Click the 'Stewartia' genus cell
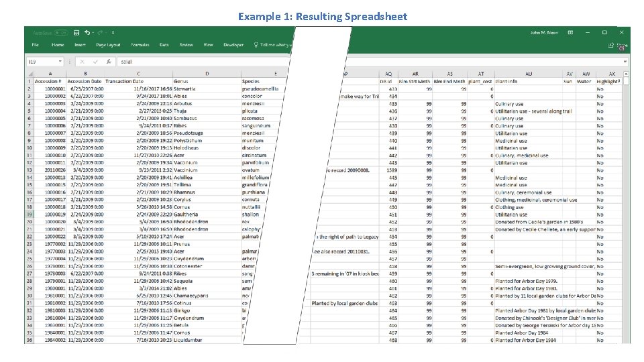This screenshot has height=362, width=644. tap(207, 88)
